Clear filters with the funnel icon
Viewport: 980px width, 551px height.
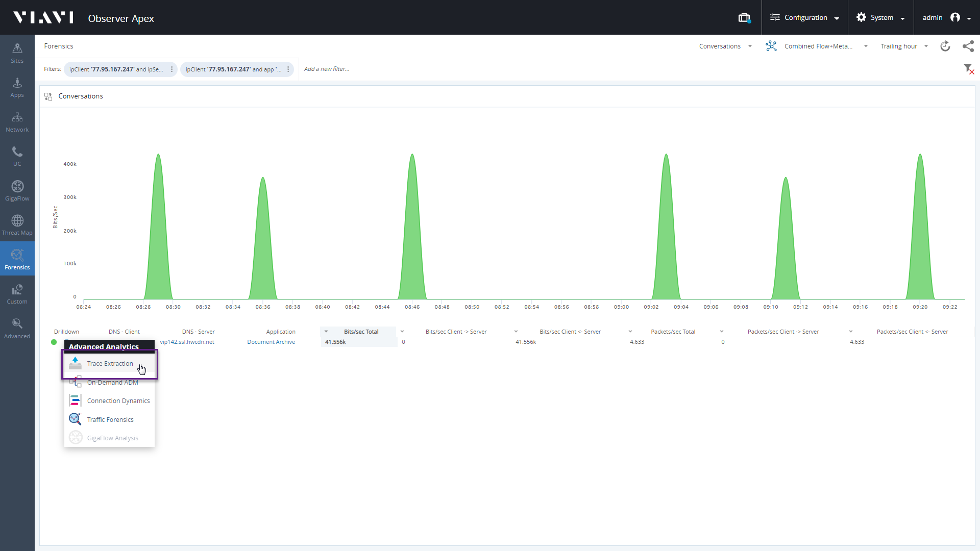(x=968, y=69)
